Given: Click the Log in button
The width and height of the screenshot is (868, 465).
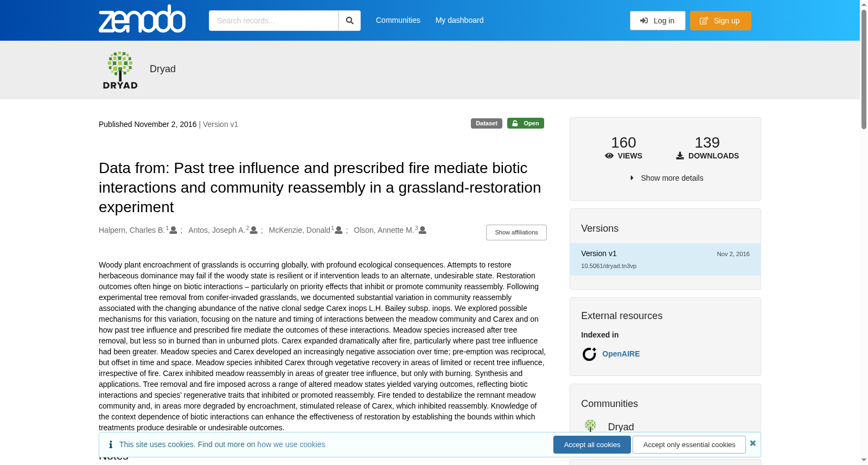Looking at the screenshot, I should [x=658, y=21].
